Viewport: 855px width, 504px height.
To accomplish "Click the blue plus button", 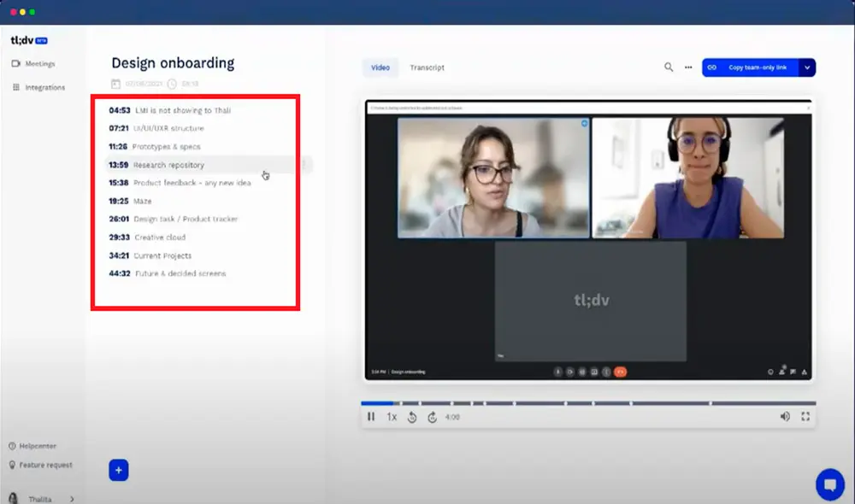I will [119, 470].
